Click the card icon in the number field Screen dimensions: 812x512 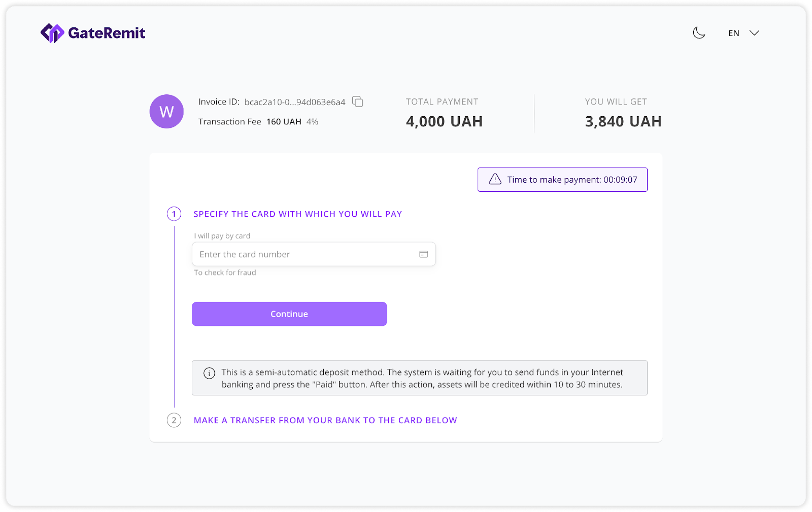[x=423, y=254]
